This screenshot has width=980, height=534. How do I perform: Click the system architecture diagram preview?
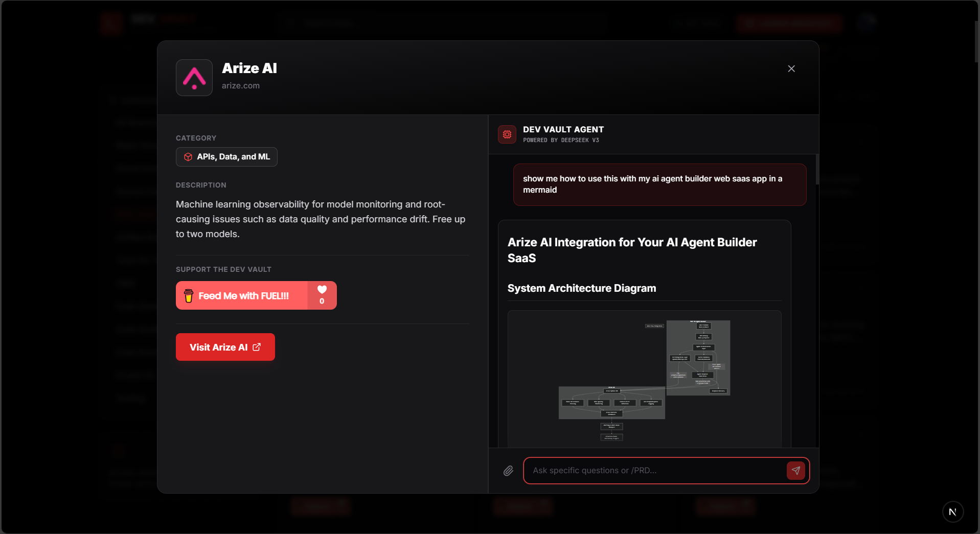point(644,378)
